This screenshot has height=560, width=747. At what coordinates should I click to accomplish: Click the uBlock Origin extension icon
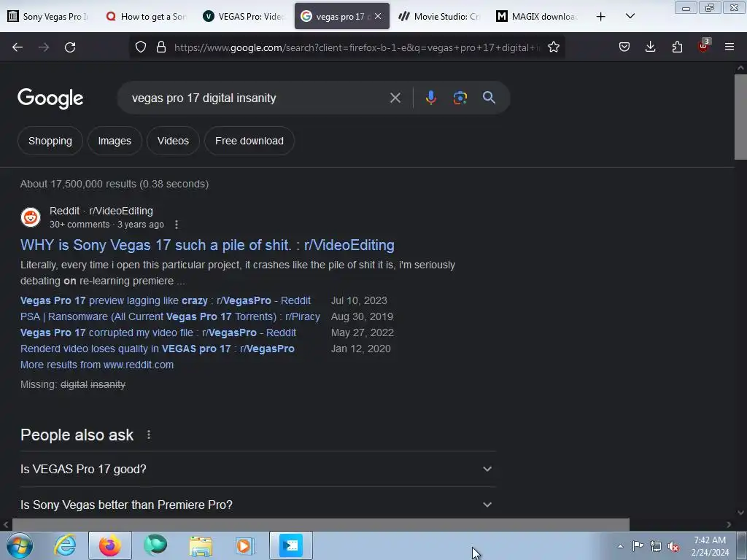[x=704, y=46]
